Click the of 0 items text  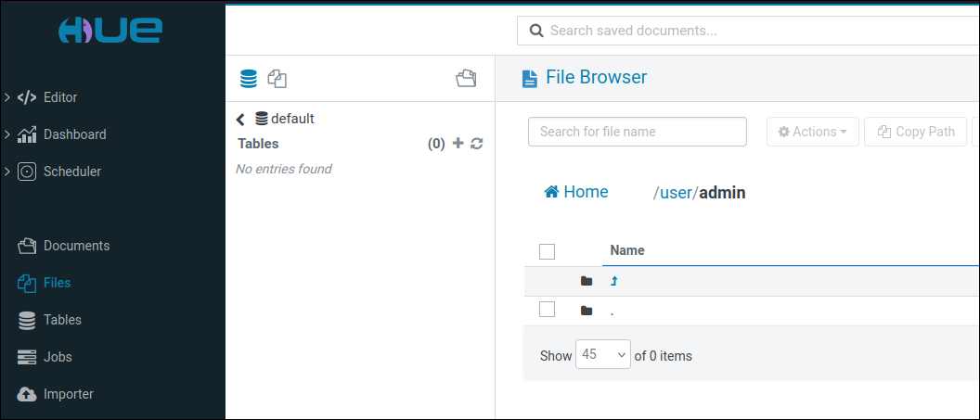pos(664,356)
